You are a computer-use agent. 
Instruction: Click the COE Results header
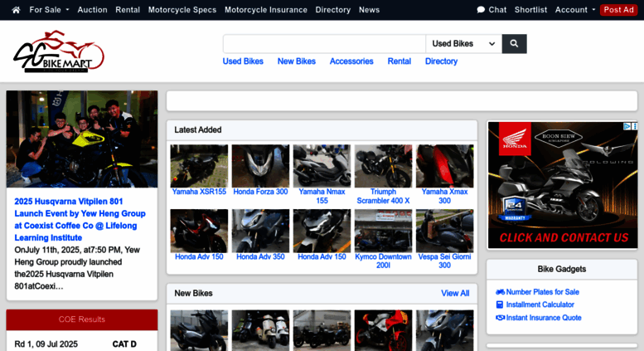coord(82,319)
